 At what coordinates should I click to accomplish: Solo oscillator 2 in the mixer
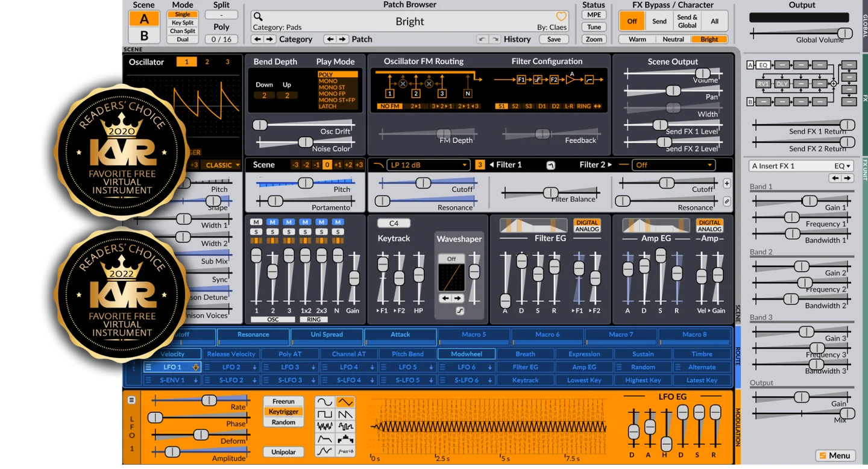coord(272,232)
